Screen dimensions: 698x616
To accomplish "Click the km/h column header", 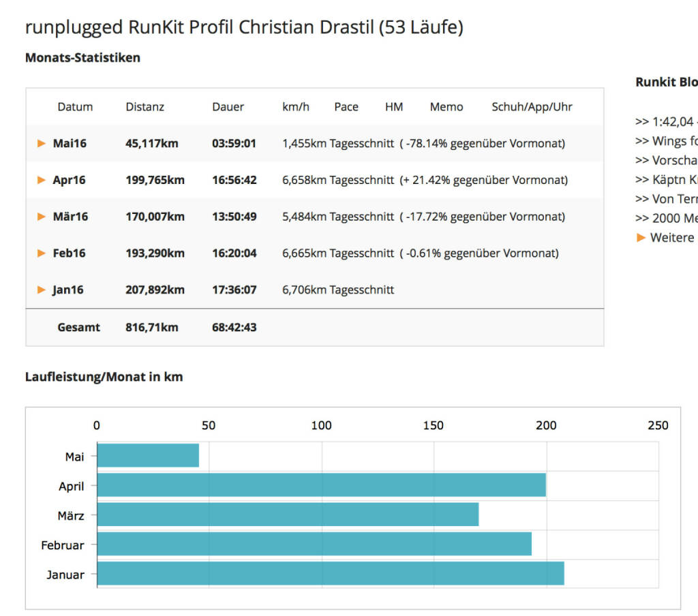I will click(x=296, y=107).
